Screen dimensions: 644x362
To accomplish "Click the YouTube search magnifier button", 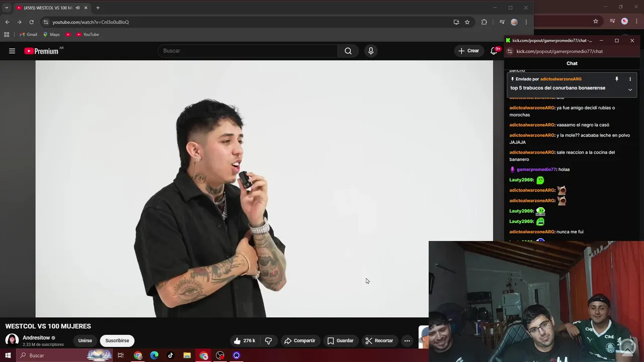I will (x=348, y=51).
